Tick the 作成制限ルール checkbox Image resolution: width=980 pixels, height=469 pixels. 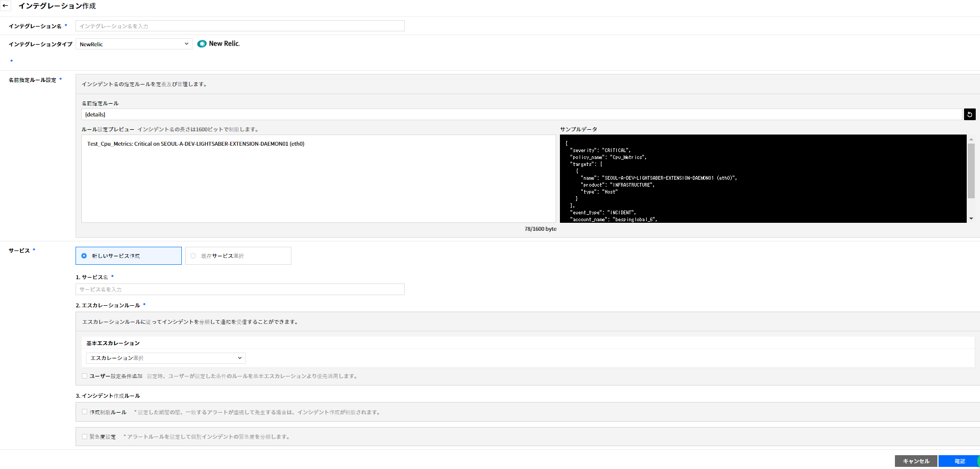click(85, 412)
